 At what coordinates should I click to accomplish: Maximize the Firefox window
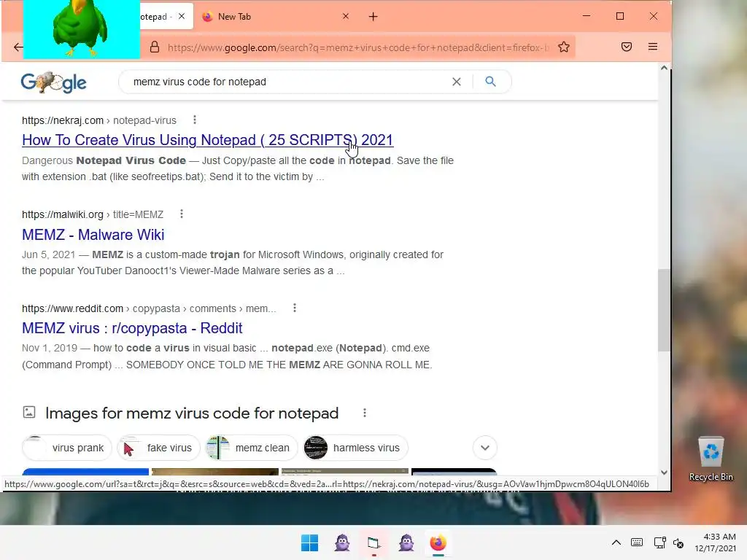pos(620,16)
